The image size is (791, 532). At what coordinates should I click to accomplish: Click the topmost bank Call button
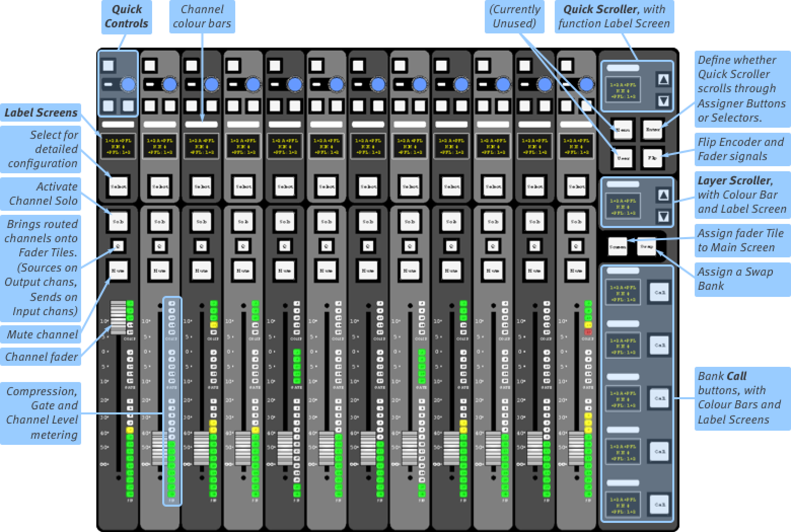tap(660, 292)
